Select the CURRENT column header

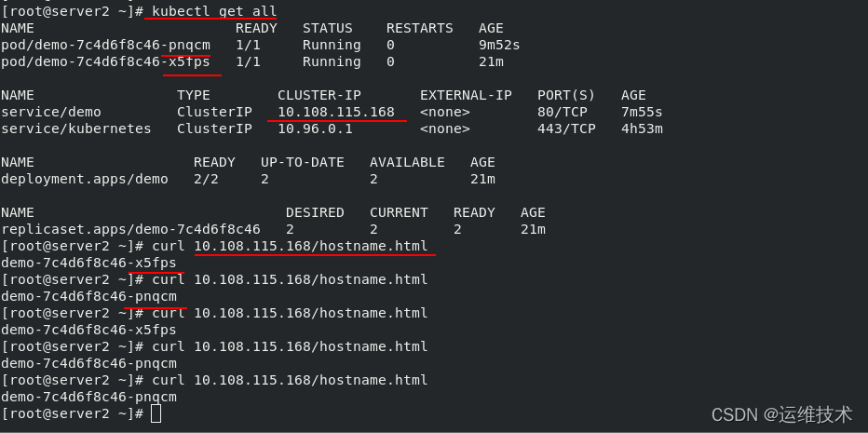[x=399, y=212]
